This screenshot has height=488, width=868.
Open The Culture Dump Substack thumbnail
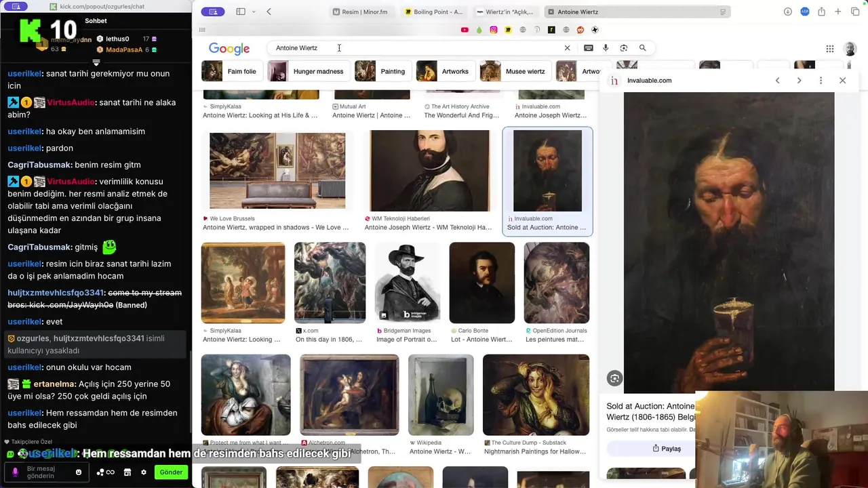[x=536, y=394]
